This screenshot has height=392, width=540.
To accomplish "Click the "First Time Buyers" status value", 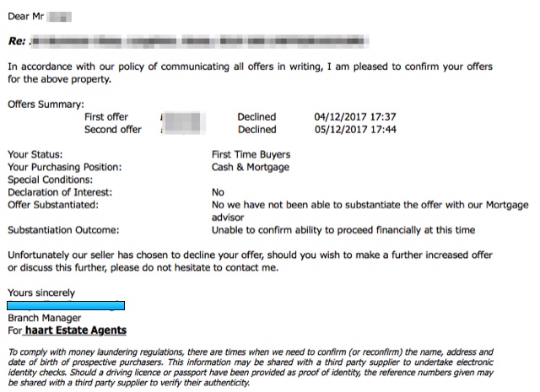I will pos(251,155).
